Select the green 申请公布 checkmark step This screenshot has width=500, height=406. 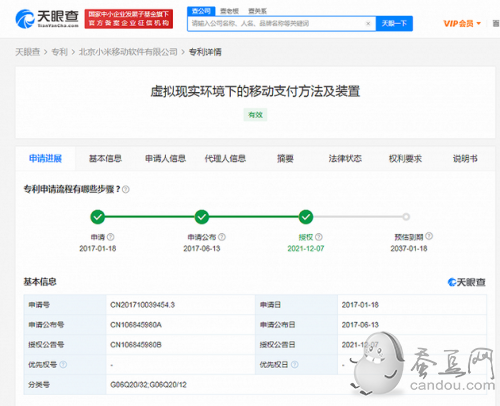pyautogui.click(x=202, y=217)
